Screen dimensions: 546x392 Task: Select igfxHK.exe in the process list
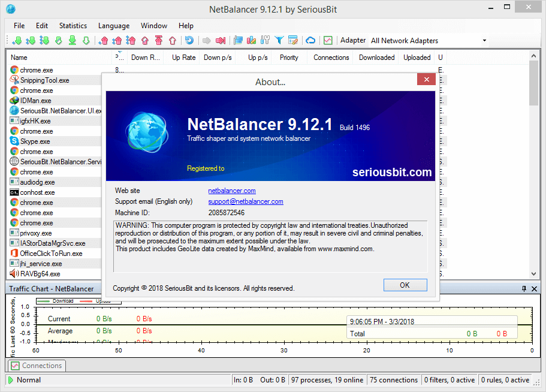(x=35, y=121)
